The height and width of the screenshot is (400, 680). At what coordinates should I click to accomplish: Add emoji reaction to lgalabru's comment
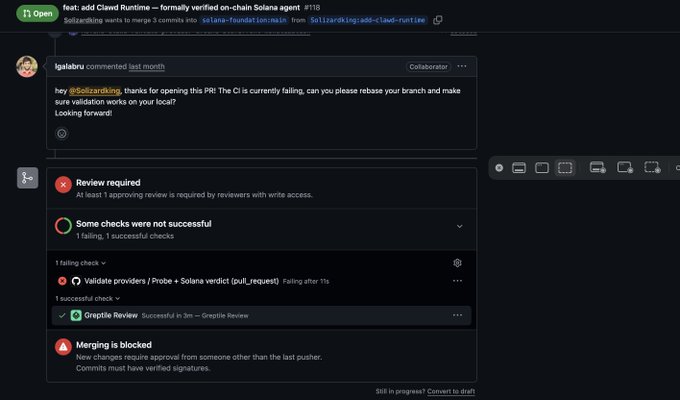point(62,133)
